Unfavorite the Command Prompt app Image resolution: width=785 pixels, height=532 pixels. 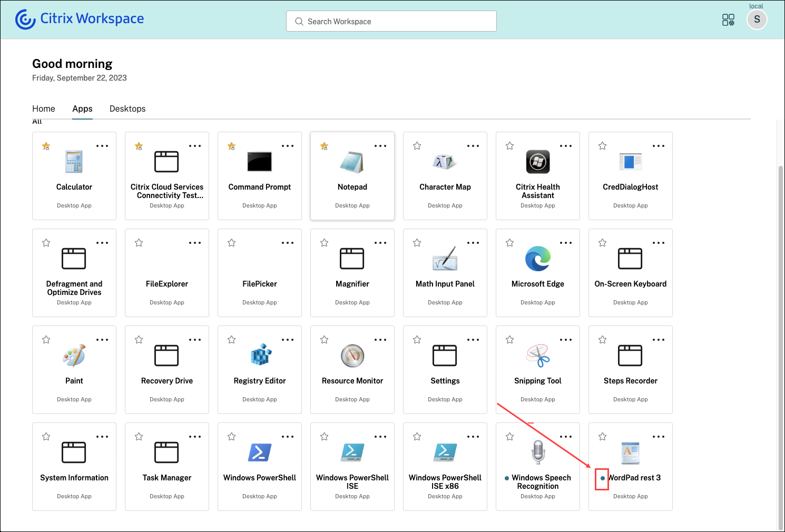coord(231,146)
